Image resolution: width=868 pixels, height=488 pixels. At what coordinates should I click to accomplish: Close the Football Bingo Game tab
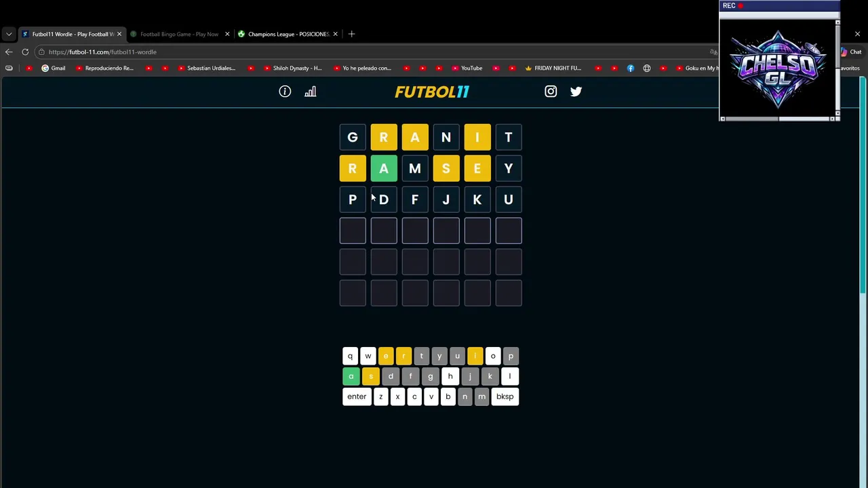click(227, 34)
